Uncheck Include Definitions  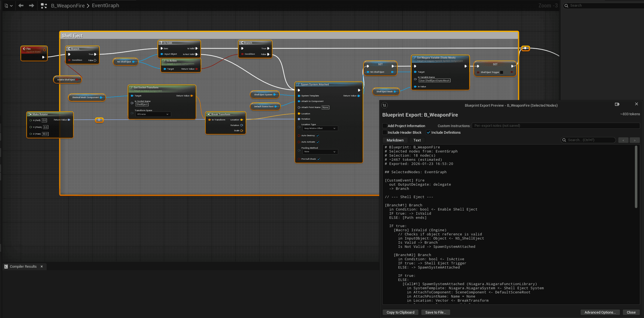[x=428, y=132]
